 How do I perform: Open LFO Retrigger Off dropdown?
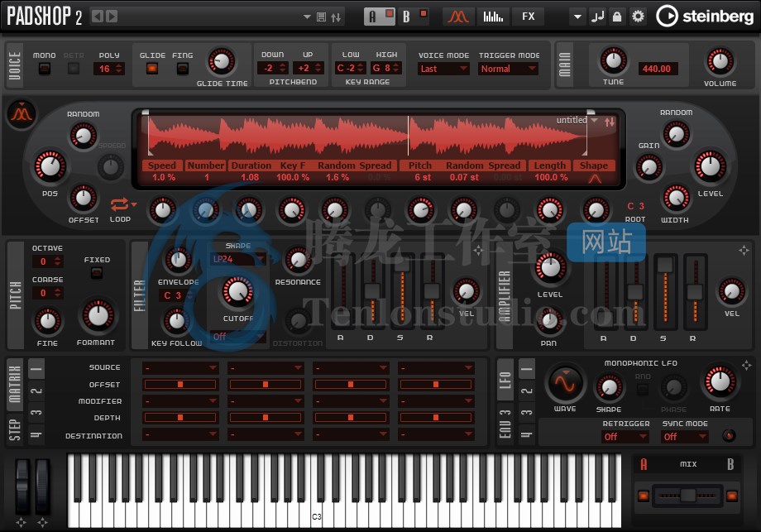point(625,437)
